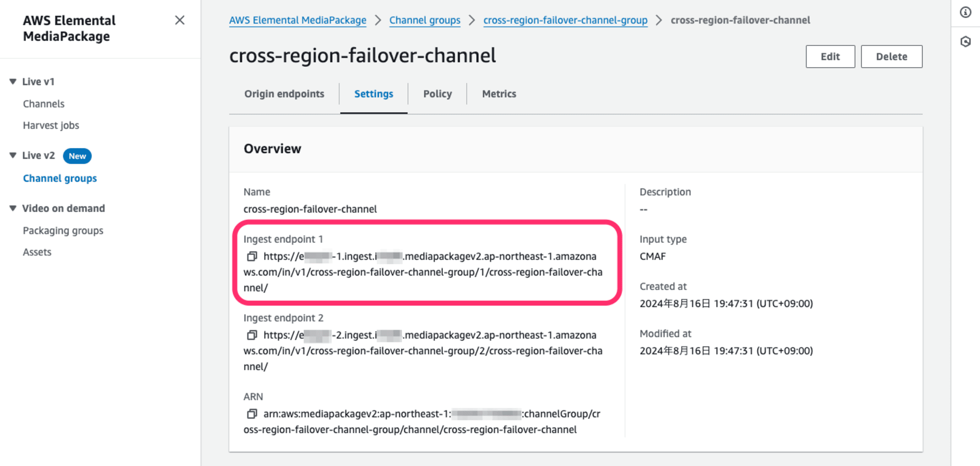Open Channel groups in sidebar

coord(60,178)
